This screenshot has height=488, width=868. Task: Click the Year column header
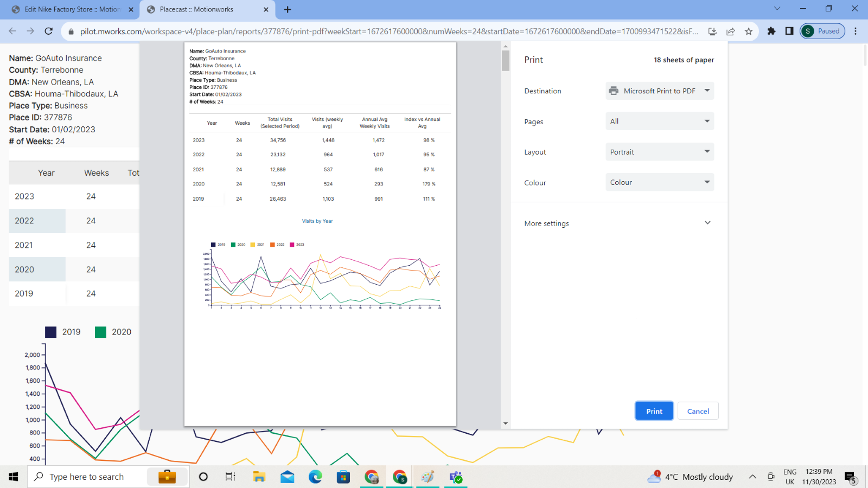[x=46, y=173]
